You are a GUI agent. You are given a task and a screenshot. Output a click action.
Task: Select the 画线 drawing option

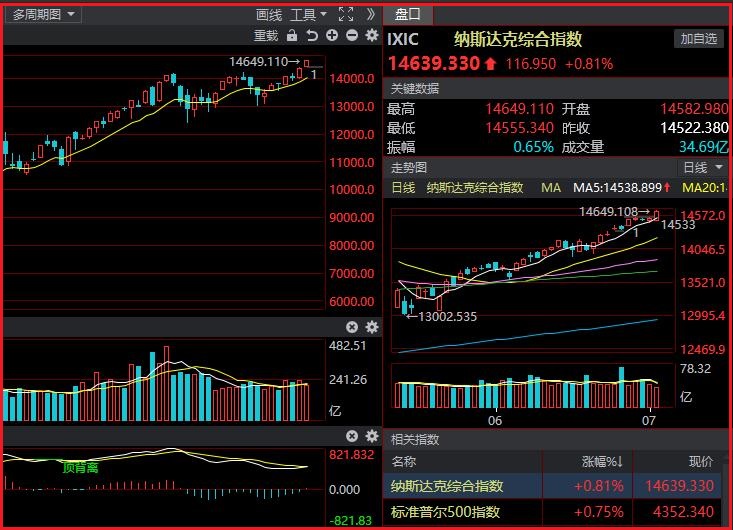pos(269,15)
